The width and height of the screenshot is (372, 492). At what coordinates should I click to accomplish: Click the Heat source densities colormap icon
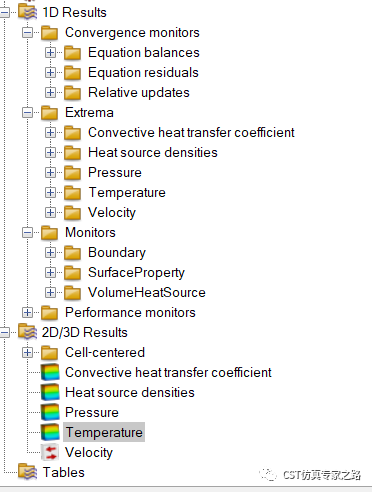pos(50,392)
